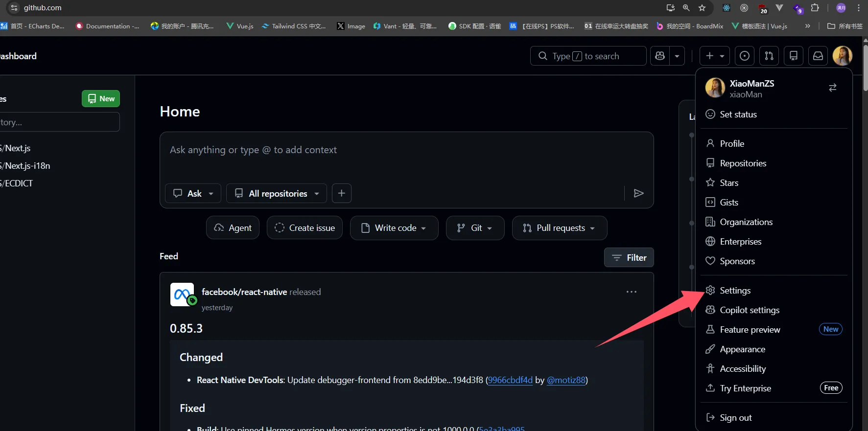
Task: Open Enterprises from user menu
Action: [774, 242]
